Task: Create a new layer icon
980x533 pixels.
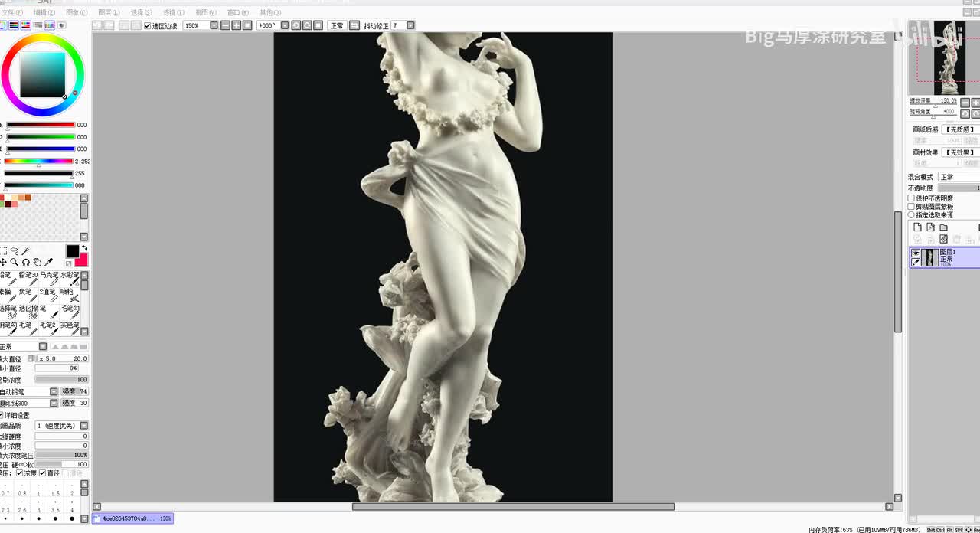Action: 918,227
